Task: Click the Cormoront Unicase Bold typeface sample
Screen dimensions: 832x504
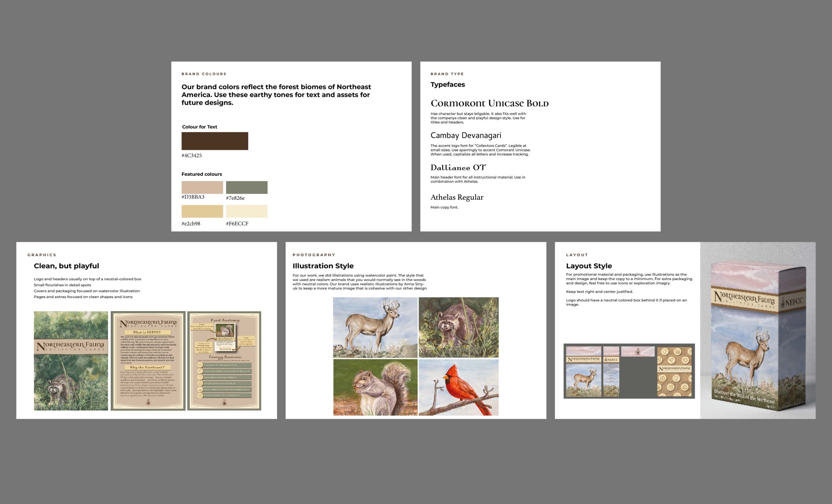Action: (x=489, y=103)
